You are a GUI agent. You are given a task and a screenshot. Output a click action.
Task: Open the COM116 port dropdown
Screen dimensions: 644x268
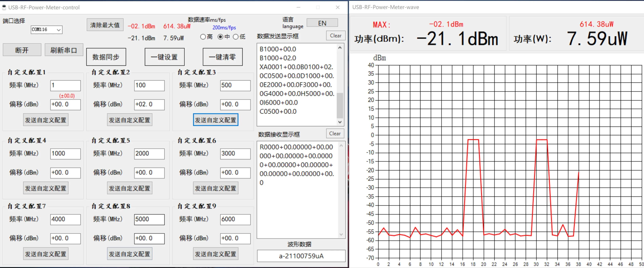(58, 30)
